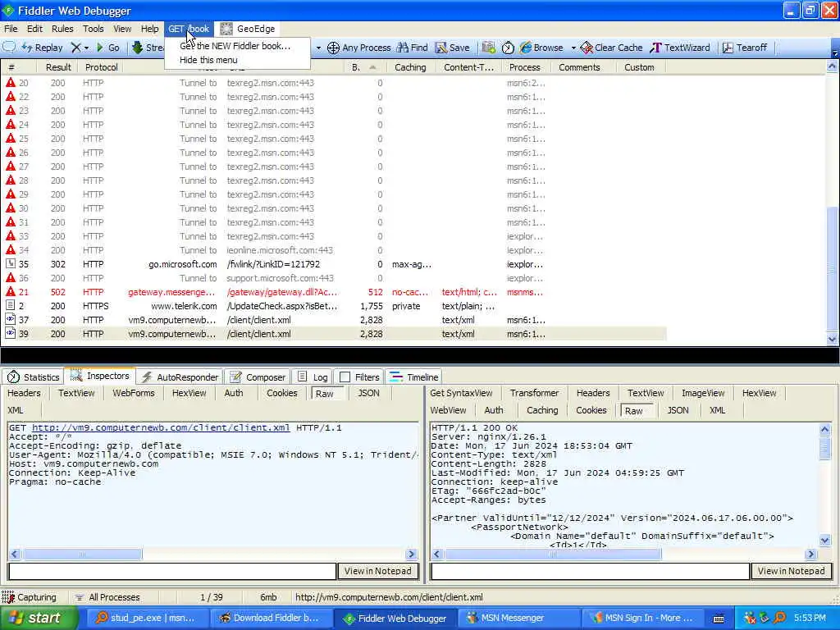
Task: Sort sessions by Result column header
Action: [x=58, y=67]
